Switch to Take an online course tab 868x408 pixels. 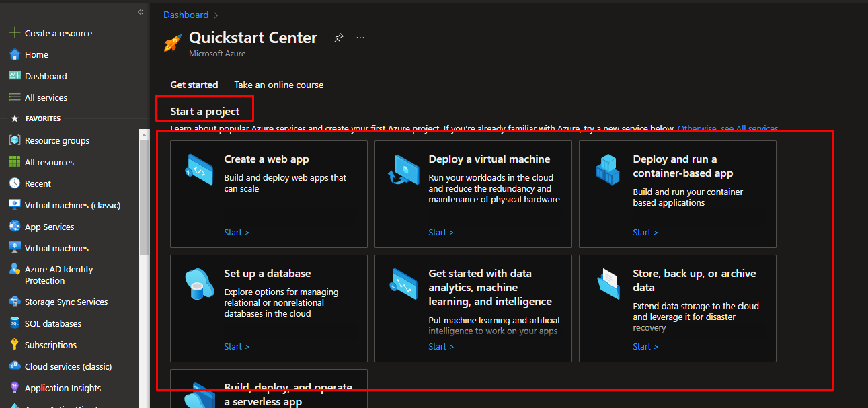click(278, 85)
